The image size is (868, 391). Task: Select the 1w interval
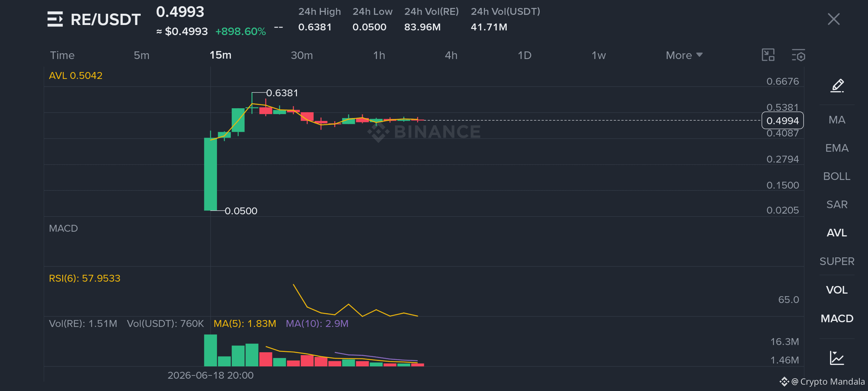(x=599, y=55)
